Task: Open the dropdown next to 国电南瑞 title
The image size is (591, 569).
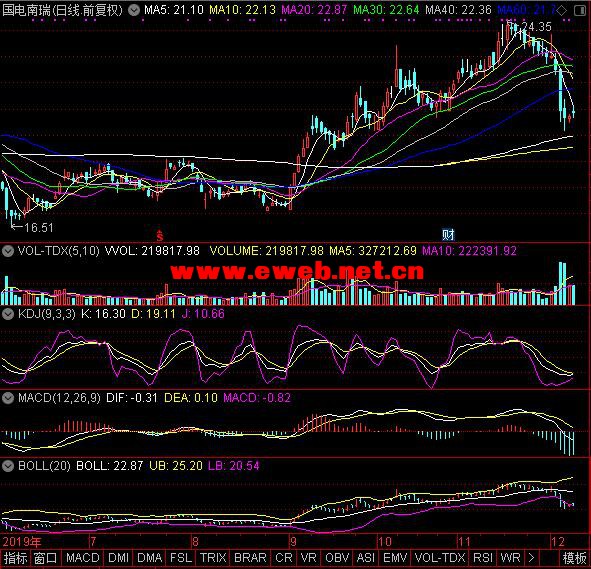Action: pyautogui.click(x=133, y=10)
